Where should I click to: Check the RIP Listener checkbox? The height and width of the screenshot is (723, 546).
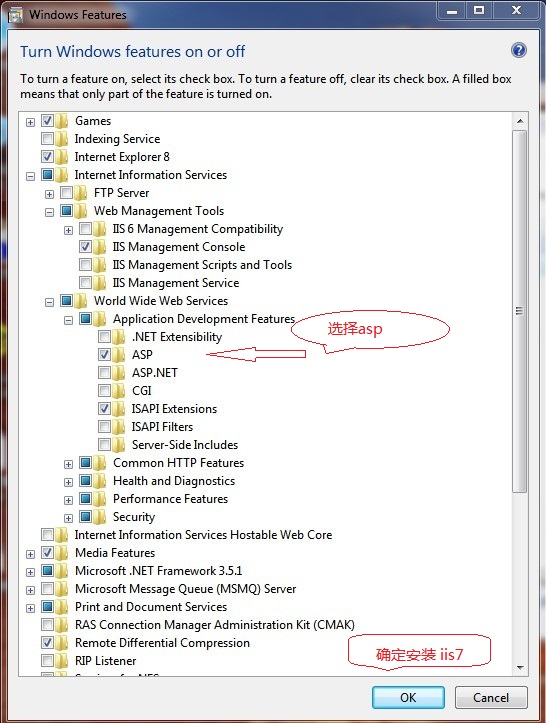pyautogui.click(x=47, y=660)
